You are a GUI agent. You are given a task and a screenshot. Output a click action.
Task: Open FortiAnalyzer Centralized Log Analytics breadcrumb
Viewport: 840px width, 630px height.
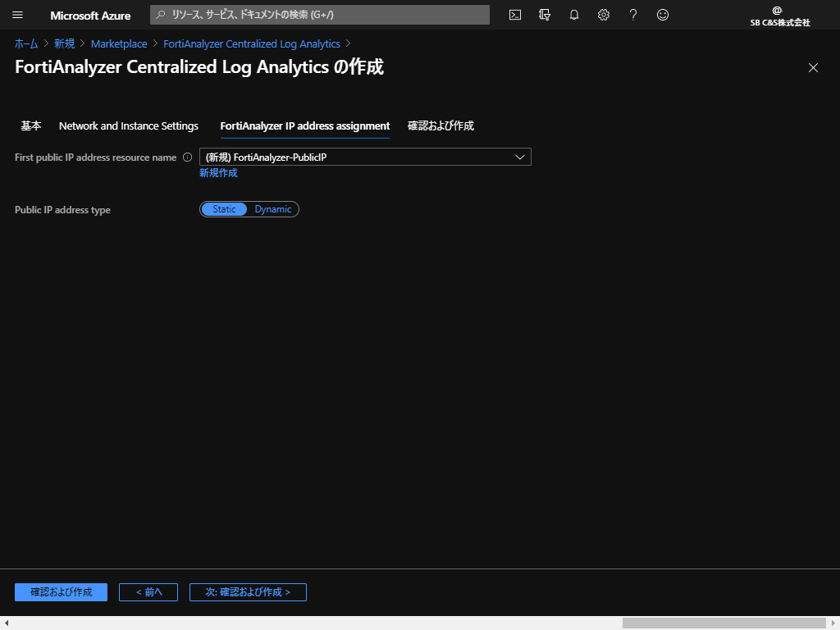pos(252,44)
